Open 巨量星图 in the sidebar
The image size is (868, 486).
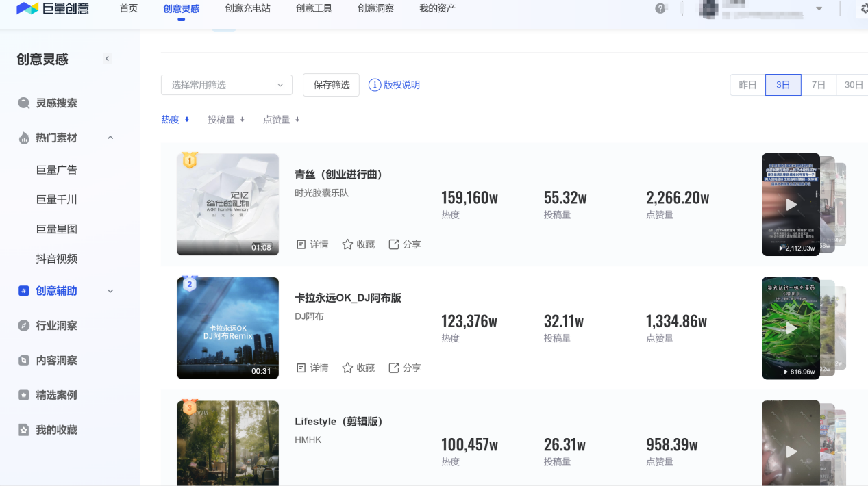click(57, 229)
